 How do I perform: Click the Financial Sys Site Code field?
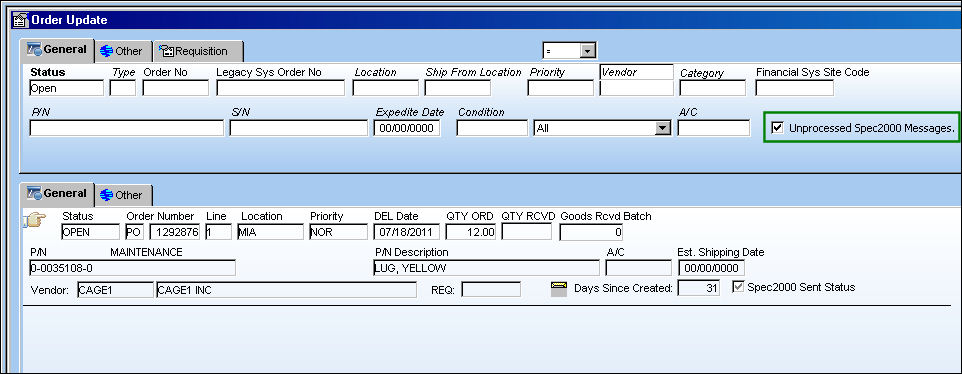pos(795,88)
